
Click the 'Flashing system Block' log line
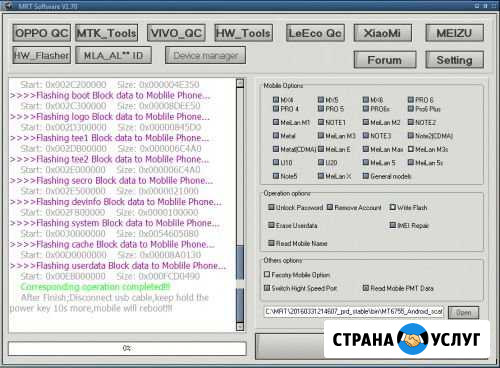pyautogui.click(x=115, y=223)
